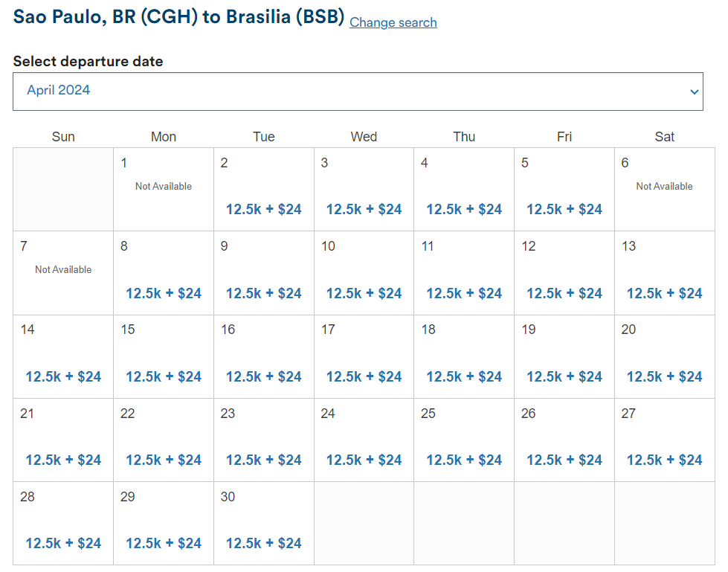Choose the fare for April 9
Screen dimensions: 728x572
[263, 292]
